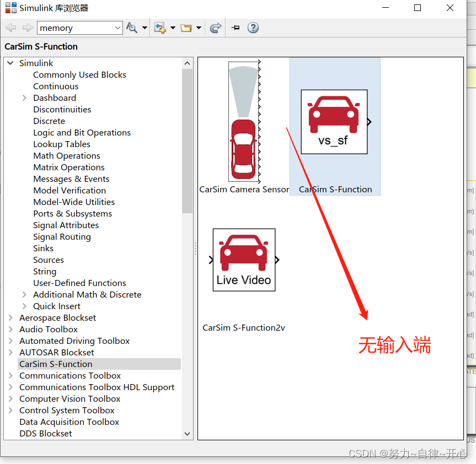476x464 pixels.
Task: Click the pin stay-on-top icon
Action: [236, 28]
